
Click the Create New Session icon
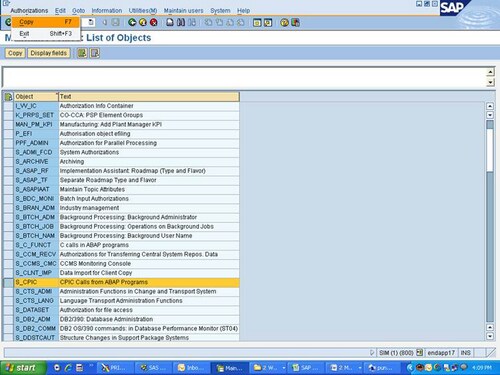click(257, 22)
